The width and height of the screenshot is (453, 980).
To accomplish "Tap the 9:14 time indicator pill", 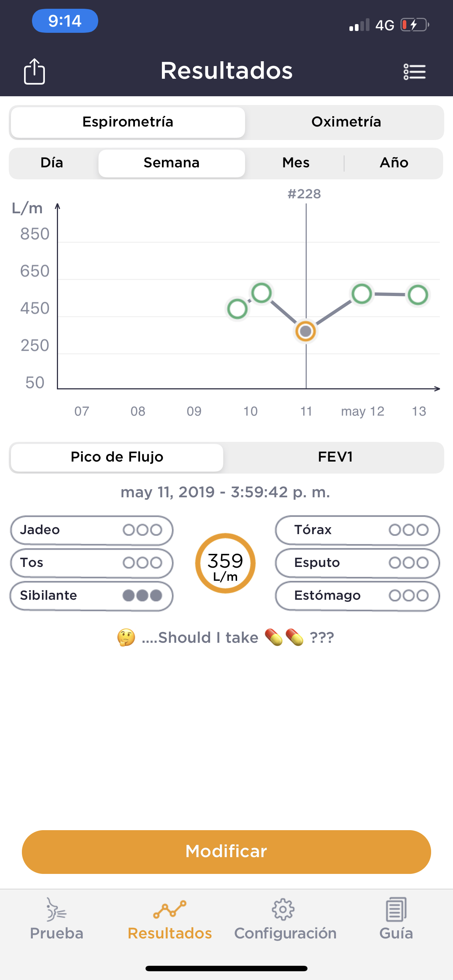I will pos(65,21).
